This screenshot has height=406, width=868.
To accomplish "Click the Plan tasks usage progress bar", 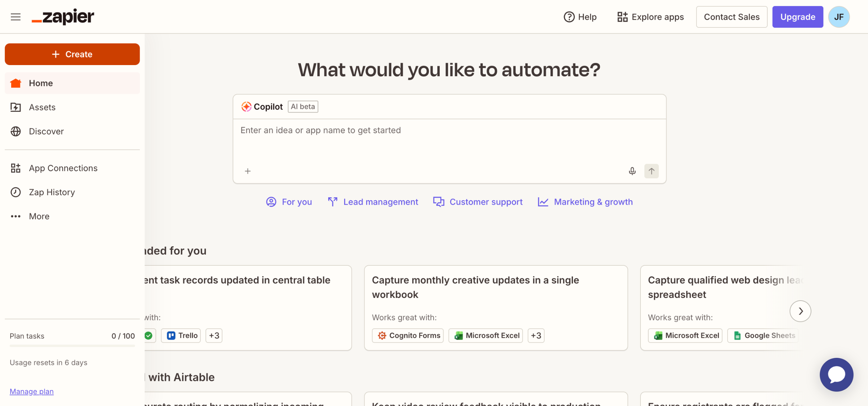I will (72, 346).
